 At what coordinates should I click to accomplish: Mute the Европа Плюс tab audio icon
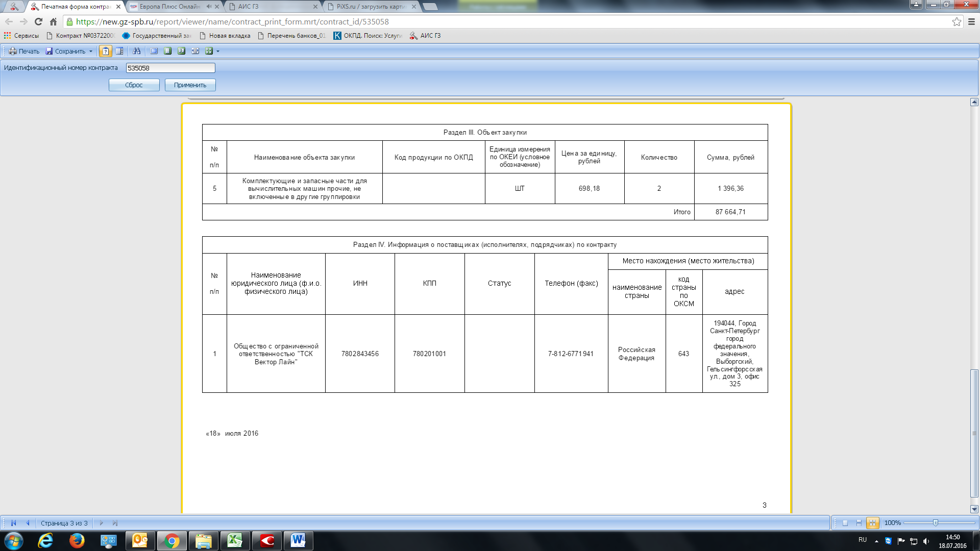coord(209,7)
